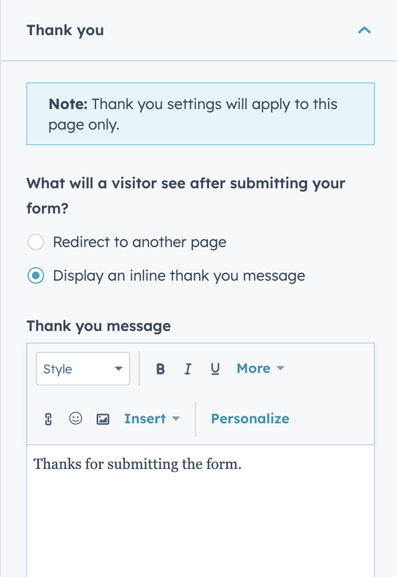
Task: Insert a link with the chain icon
Action: tap(48, 419)
